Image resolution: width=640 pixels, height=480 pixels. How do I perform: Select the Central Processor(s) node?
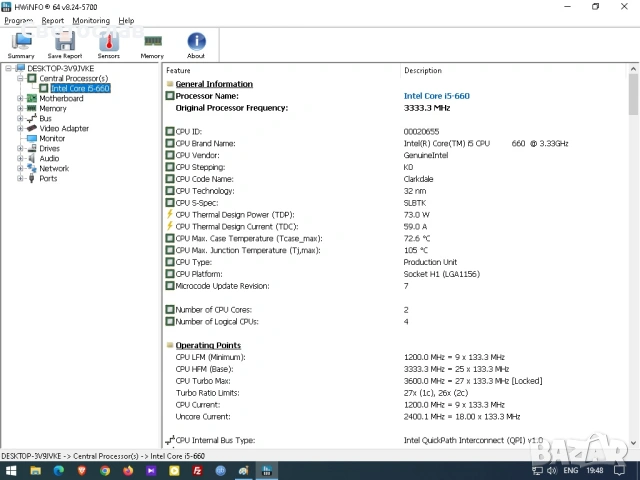(73, 78)
